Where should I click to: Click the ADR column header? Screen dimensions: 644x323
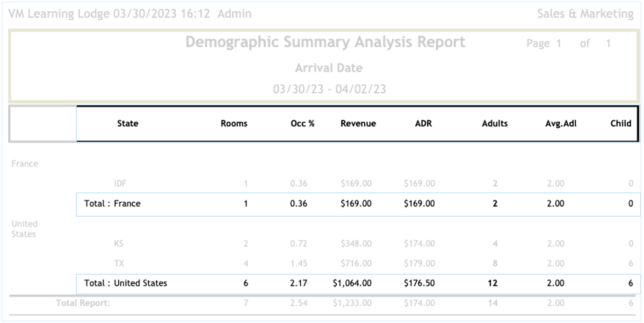[x=423, y=124]
